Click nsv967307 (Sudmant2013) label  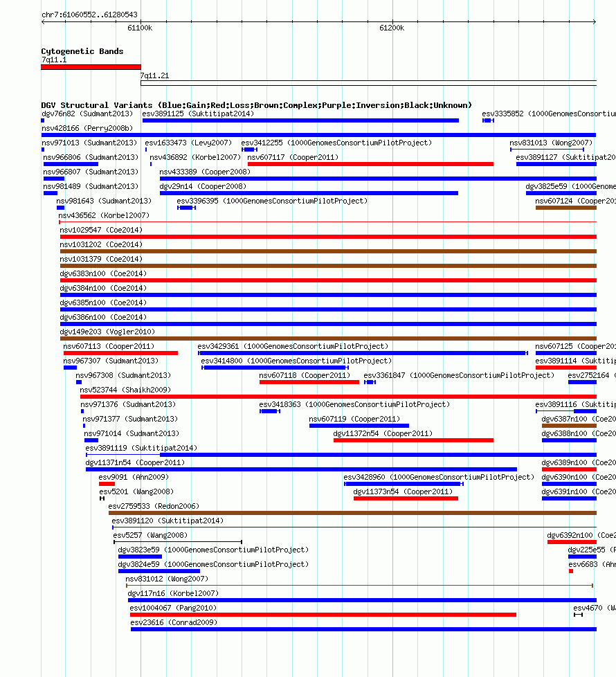111,361
